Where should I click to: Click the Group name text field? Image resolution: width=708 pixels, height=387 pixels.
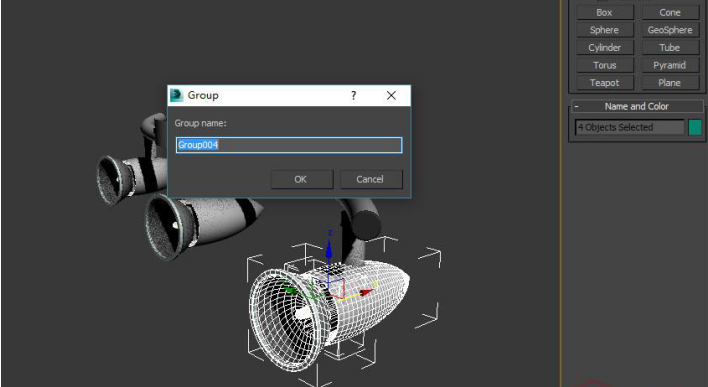[289, 145]
